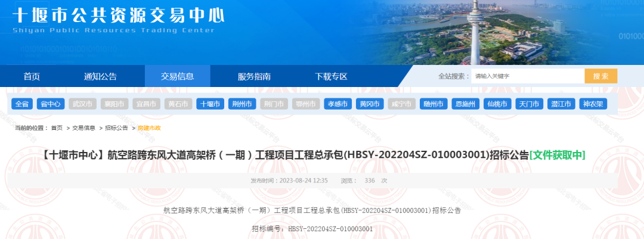The image size is (644, 239).
Task: Click the 交易信息 breadcrumb link
Action: click(84, 128)
